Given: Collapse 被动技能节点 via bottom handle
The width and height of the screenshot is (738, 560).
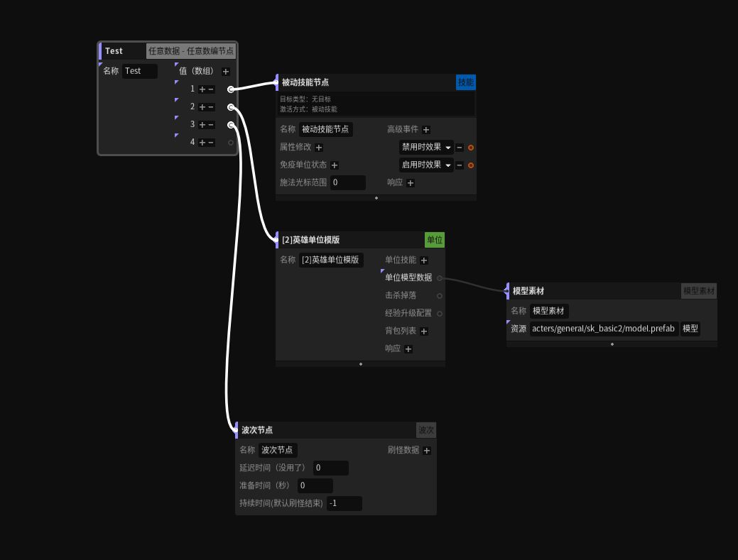Looking at the screenshot, I should (x=376, y=198).
